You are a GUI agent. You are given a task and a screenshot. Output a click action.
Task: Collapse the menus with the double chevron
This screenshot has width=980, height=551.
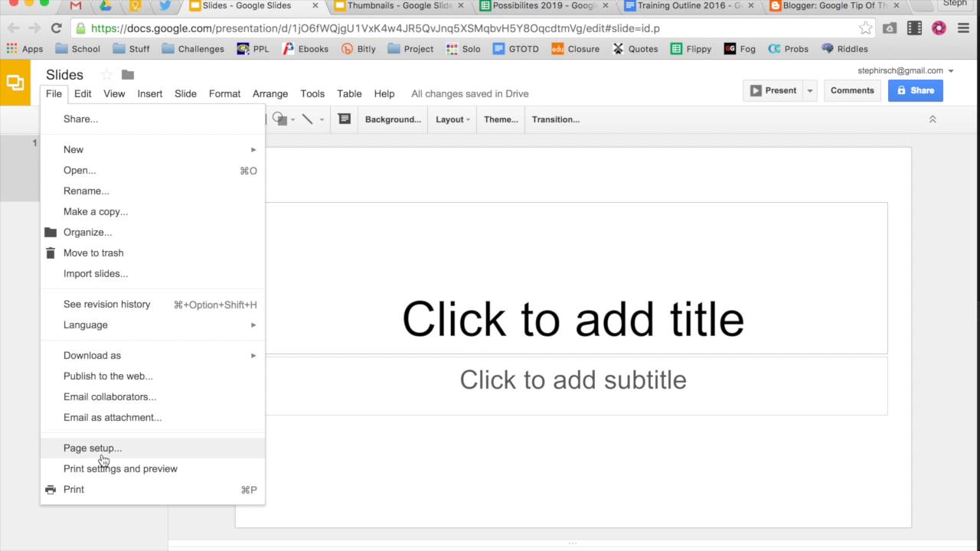point(933,119)
